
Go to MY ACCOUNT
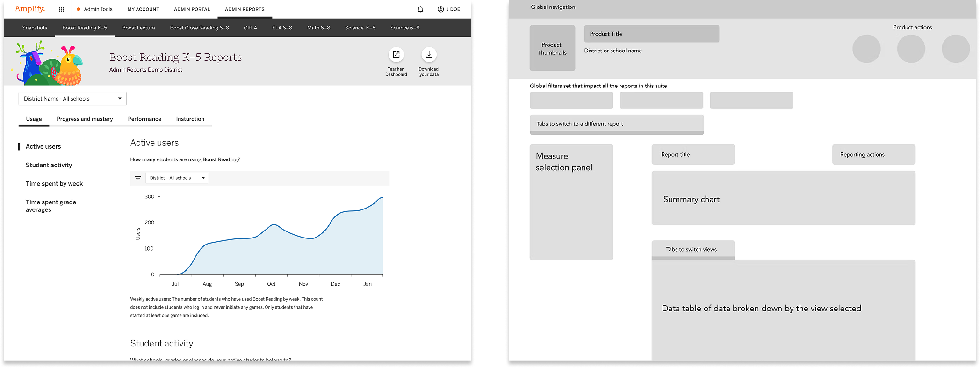pos(144,9)
